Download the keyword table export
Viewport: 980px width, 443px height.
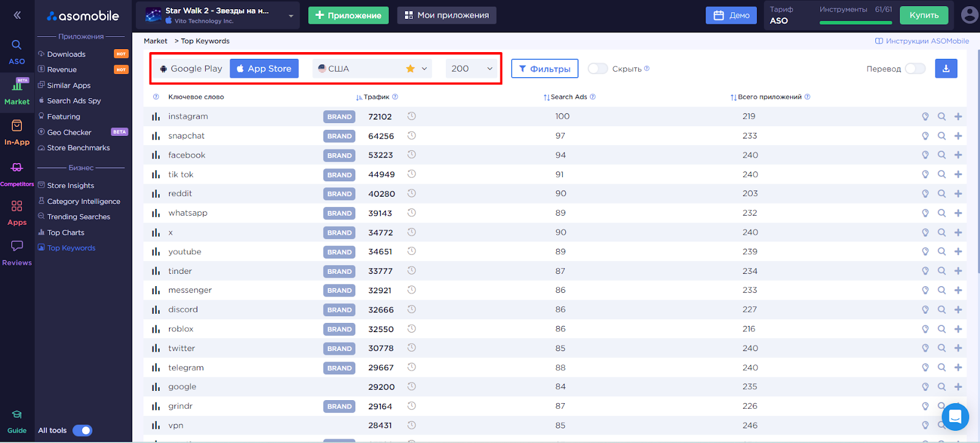[946, 69]
